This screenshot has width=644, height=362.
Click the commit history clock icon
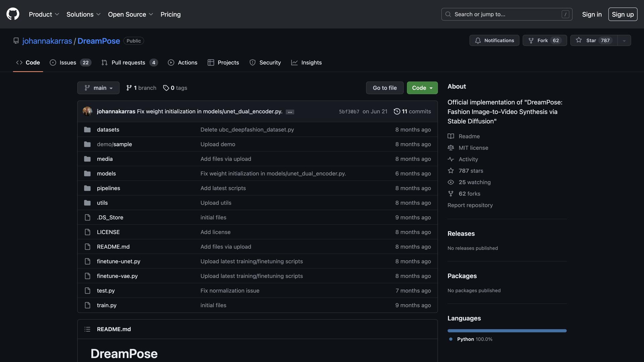pyautogui.click(x=397, y=111)
